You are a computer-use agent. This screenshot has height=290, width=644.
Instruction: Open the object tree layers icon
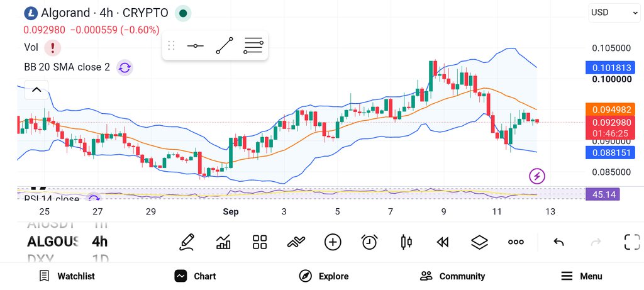pos(479,242)
